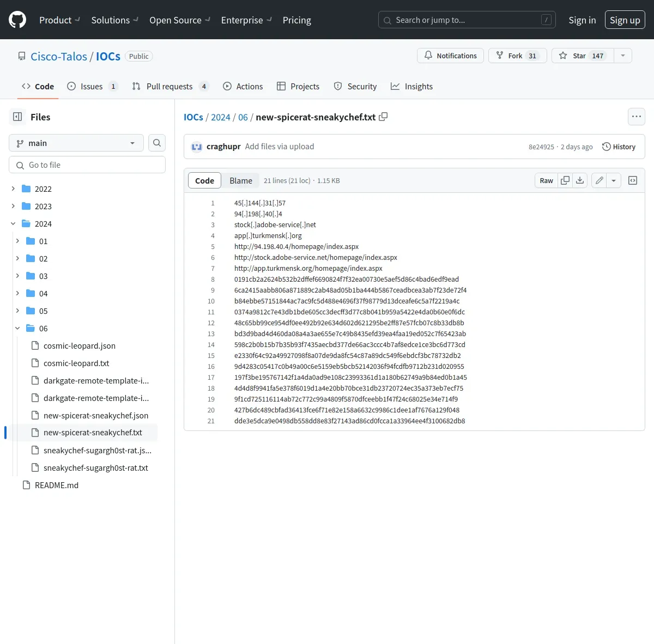The width and height of the screenshot is (654, 644).
Task: Open new-spicerat-sneakychef.json file
Action: [96, 415]
